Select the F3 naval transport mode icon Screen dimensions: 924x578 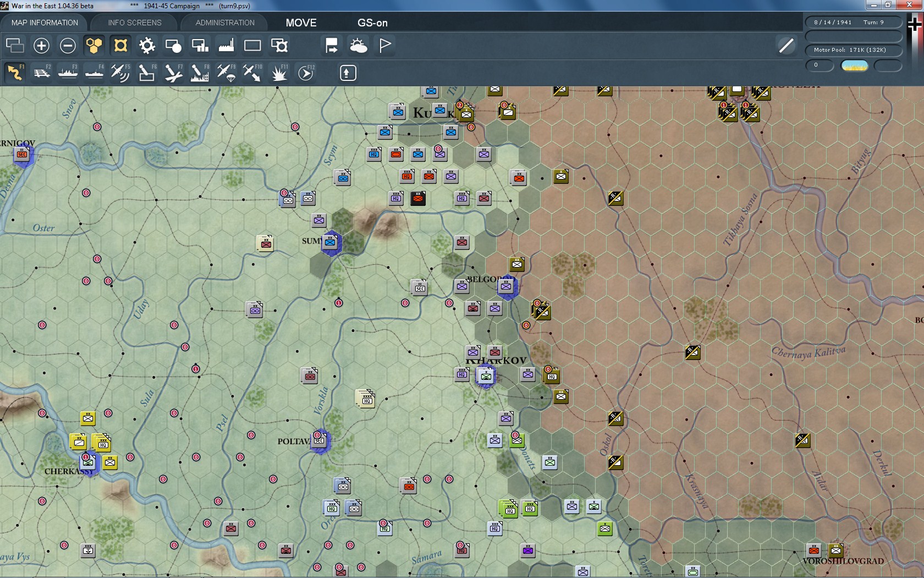pos(68,73)
